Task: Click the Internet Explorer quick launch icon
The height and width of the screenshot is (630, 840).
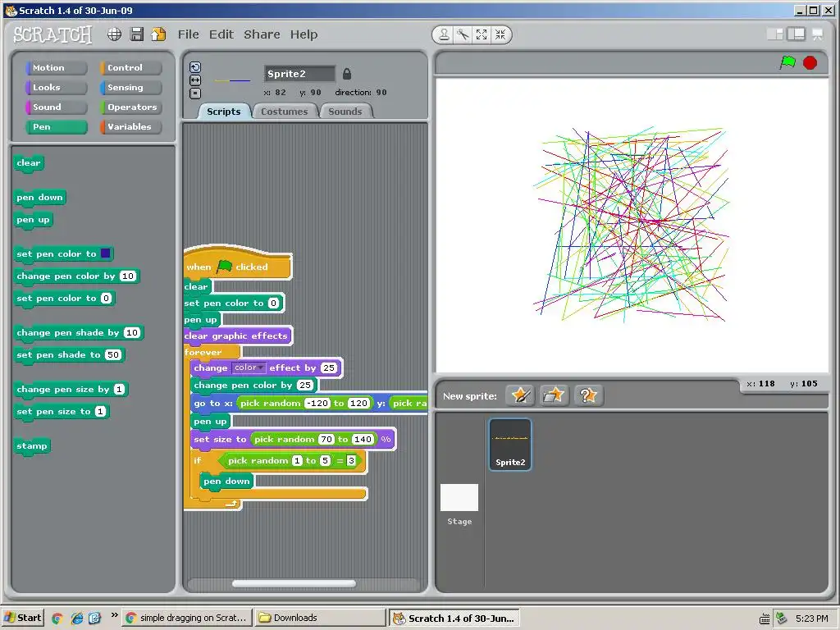Action: tap(76, 619)
